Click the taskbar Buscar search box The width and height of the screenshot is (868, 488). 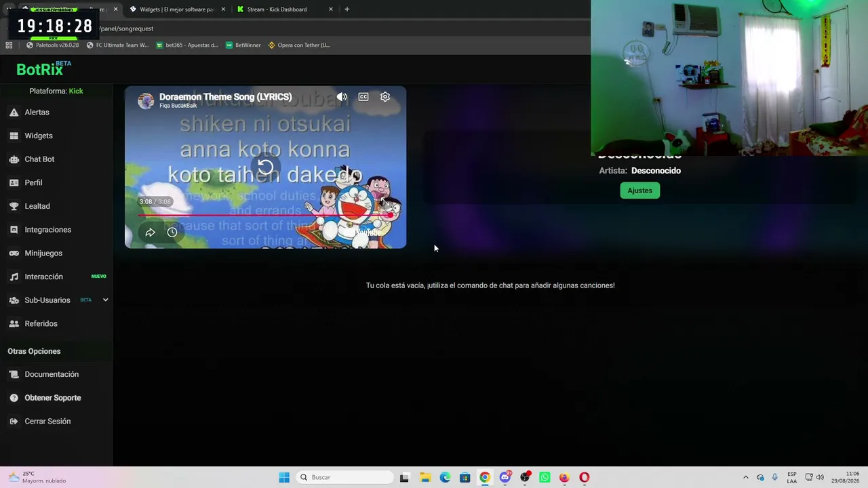click(344, 477)
